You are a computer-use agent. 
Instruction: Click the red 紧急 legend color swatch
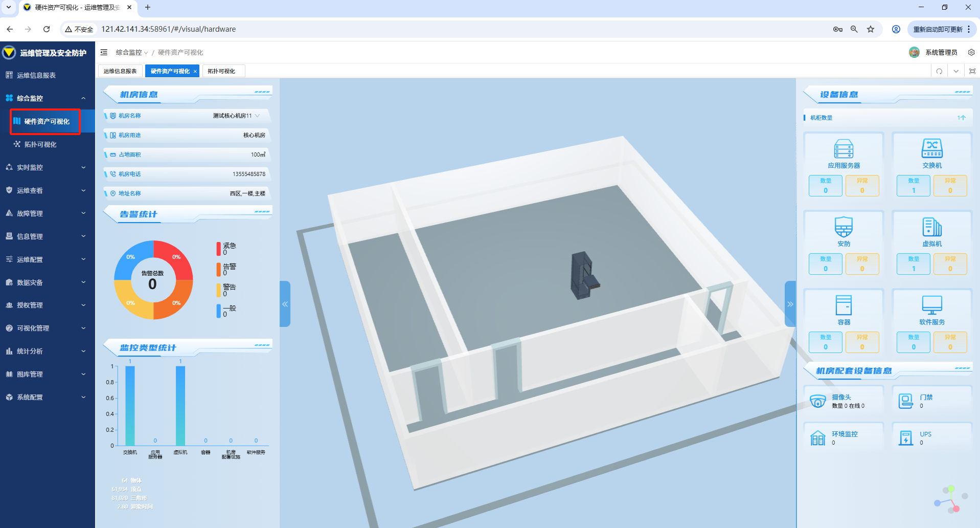[219, 249]
